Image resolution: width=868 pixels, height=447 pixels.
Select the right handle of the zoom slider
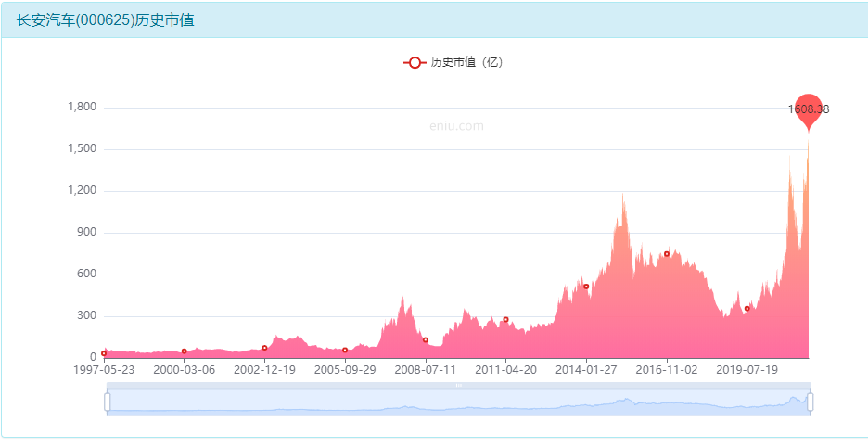tap(810, 402)
